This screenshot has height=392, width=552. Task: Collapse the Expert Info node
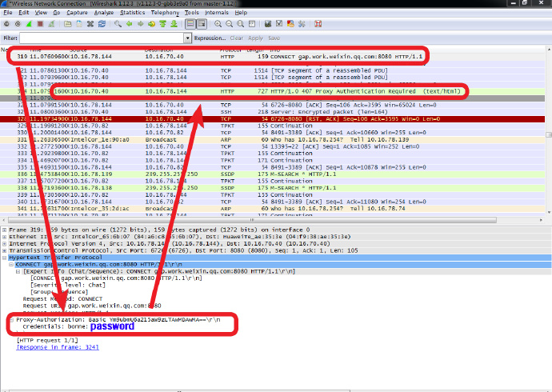[18, 271]
